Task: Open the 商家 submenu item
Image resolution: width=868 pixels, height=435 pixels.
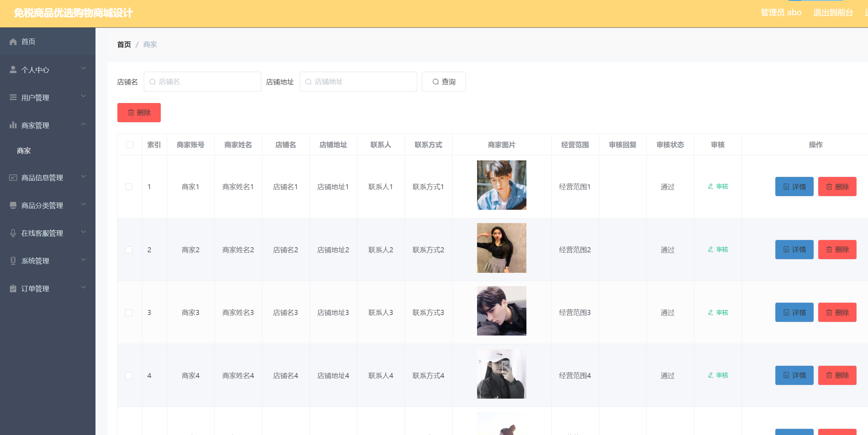Action: pyautogui.click(x=24, y=151)
